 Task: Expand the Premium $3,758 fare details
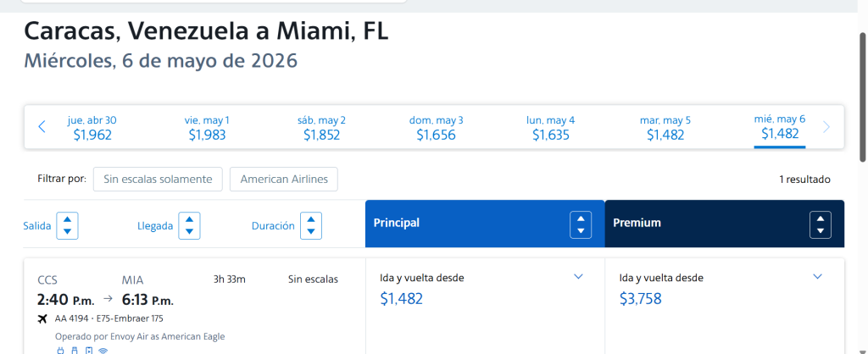(818, 277)
